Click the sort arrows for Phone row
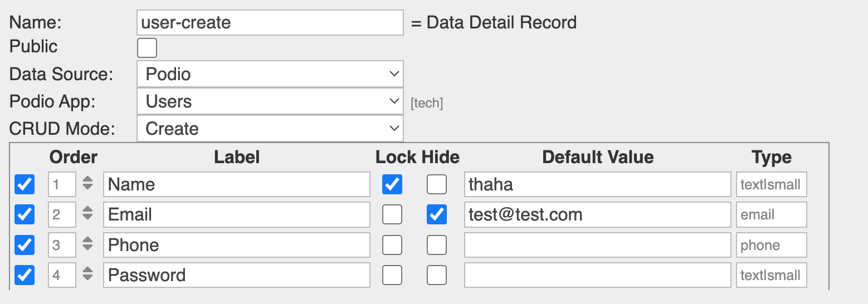868x304 pixels. click(x=87, y=245)
